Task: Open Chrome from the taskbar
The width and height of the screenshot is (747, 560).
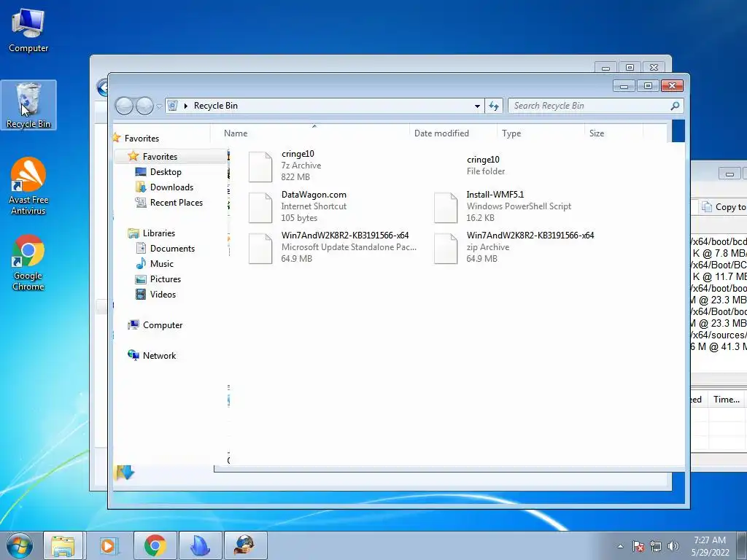Action: point(155,545)
